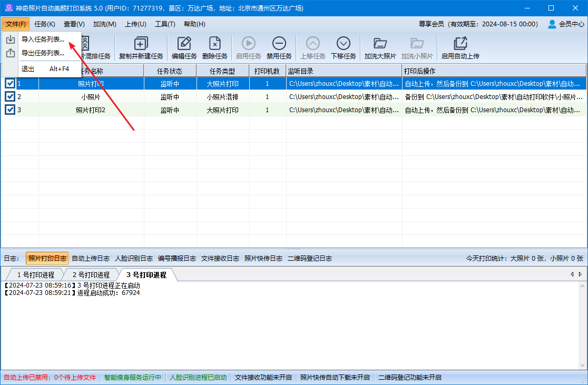Click the 下移任务 down arrow icon
588x385 pixels.
click(344, 44)
